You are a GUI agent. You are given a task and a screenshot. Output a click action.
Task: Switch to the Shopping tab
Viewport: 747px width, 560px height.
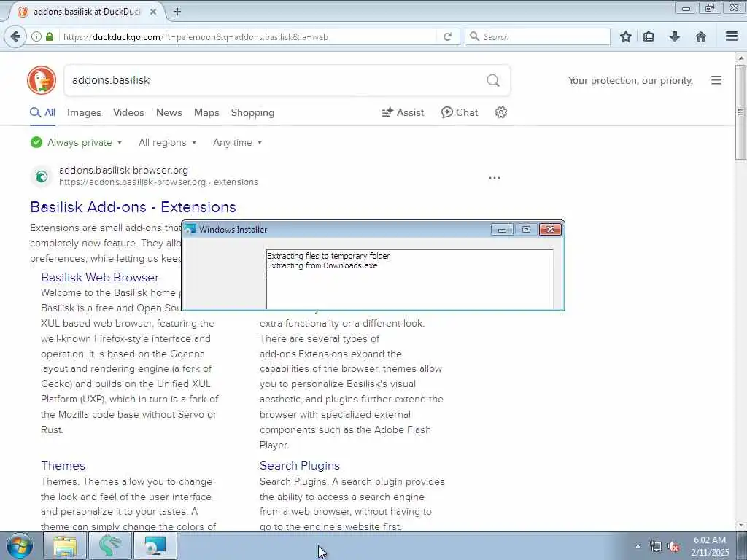[252, 113]
